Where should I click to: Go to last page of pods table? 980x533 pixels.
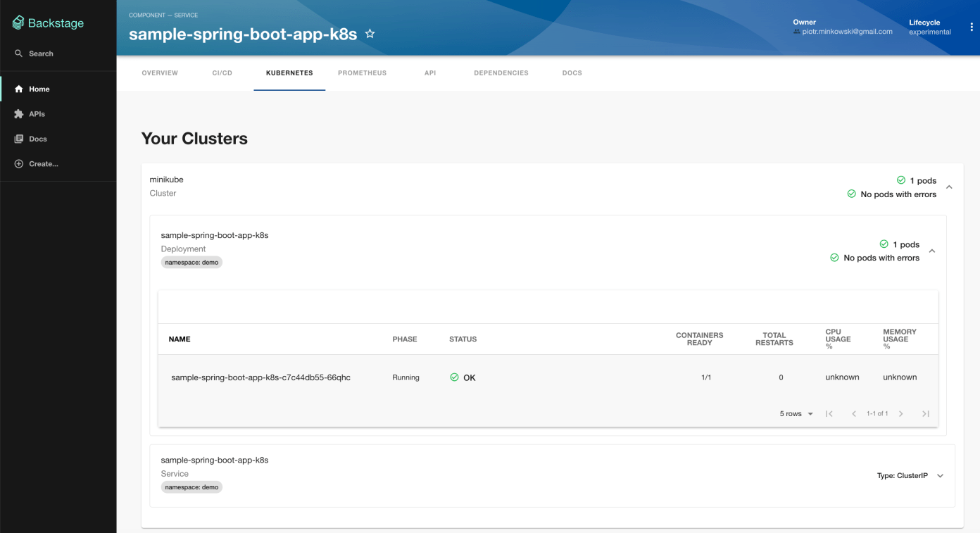926,414
